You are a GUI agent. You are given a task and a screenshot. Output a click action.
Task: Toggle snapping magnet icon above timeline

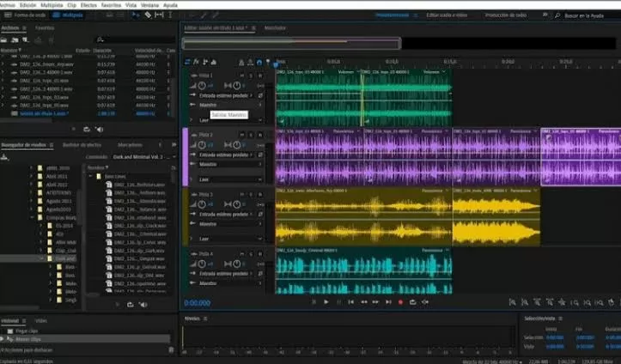click(259, 63)
